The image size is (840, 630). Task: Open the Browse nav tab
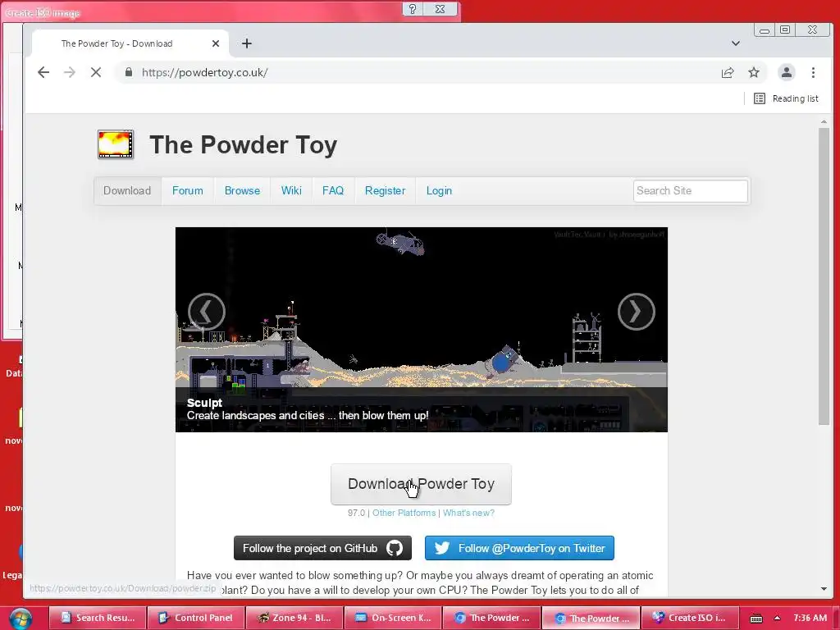tap(242, 190)
